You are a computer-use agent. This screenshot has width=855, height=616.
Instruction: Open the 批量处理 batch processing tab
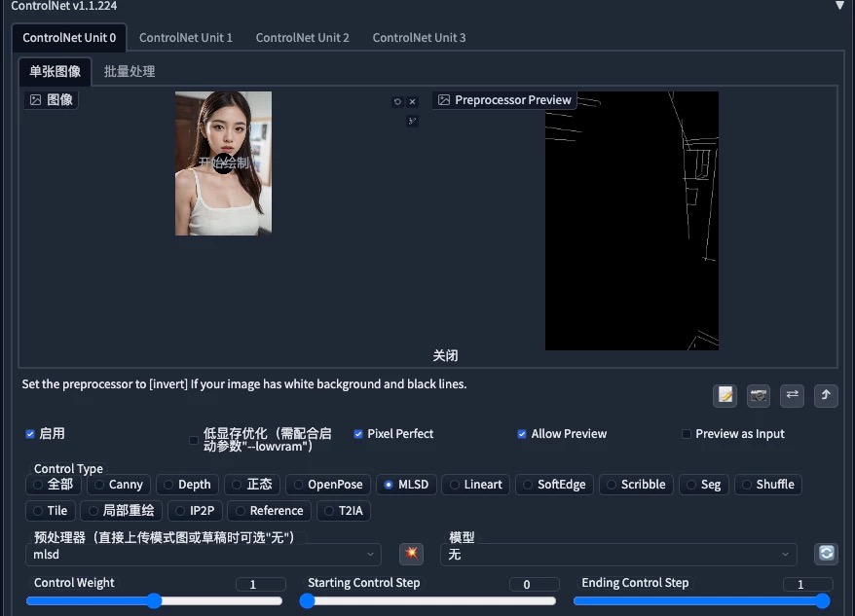coord(129,71)
